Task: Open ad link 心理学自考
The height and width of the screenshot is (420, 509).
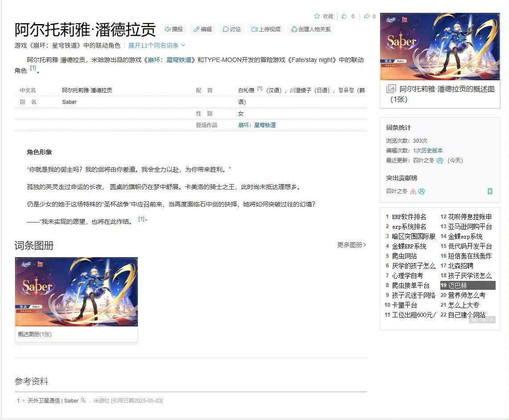Action: [x=407, y=276]
